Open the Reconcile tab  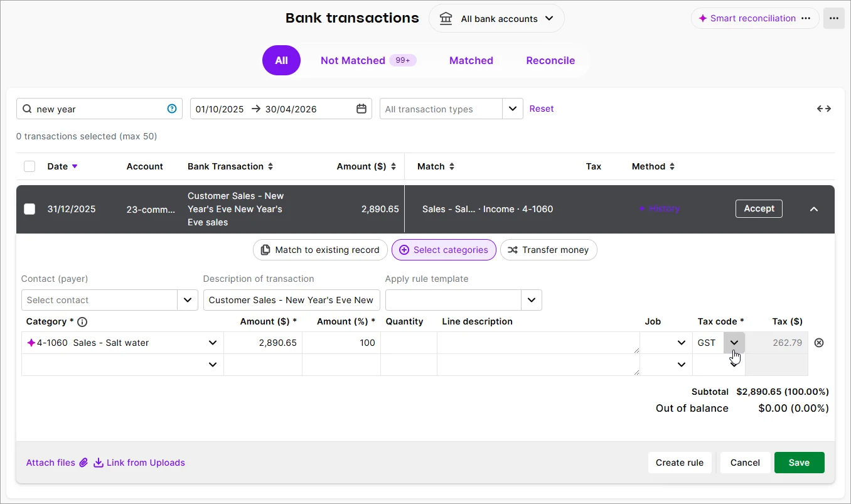click(x=550, y=60)
